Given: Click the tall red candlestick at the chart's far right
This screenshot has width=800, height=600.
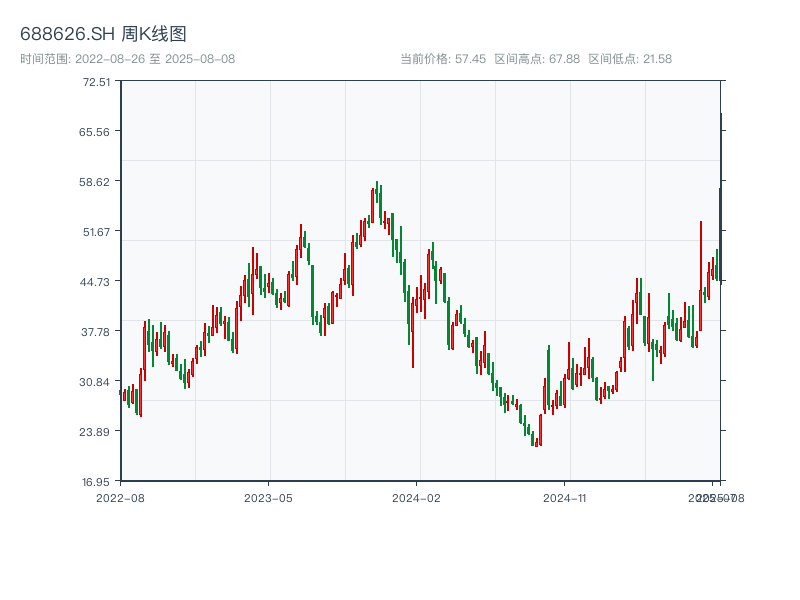Looking at the screenshot, I should click(721, 197).
